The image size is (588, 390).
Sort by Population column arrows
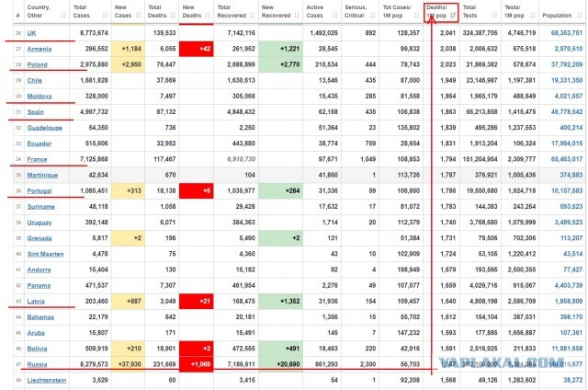point(580,16)
